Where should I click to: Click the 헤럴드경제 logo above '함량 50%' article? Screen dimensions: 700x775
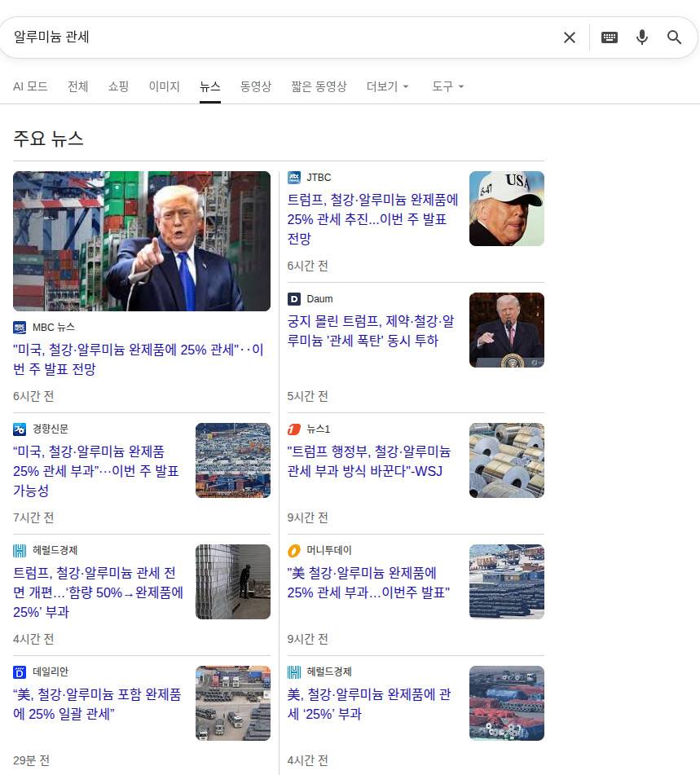(20, 551)
